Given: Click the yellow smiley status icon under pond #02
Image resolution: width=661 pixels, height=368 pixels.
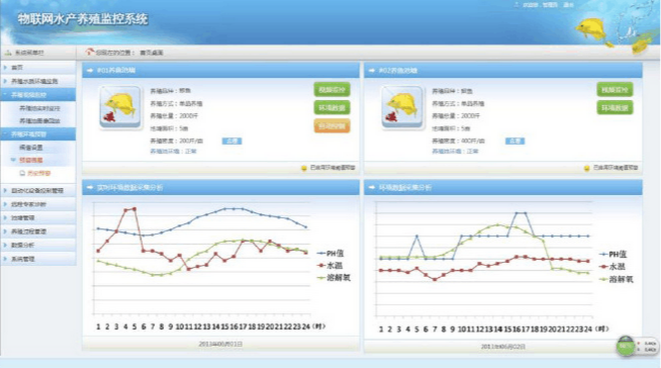Looking at the screenshot, I should 586,168.
